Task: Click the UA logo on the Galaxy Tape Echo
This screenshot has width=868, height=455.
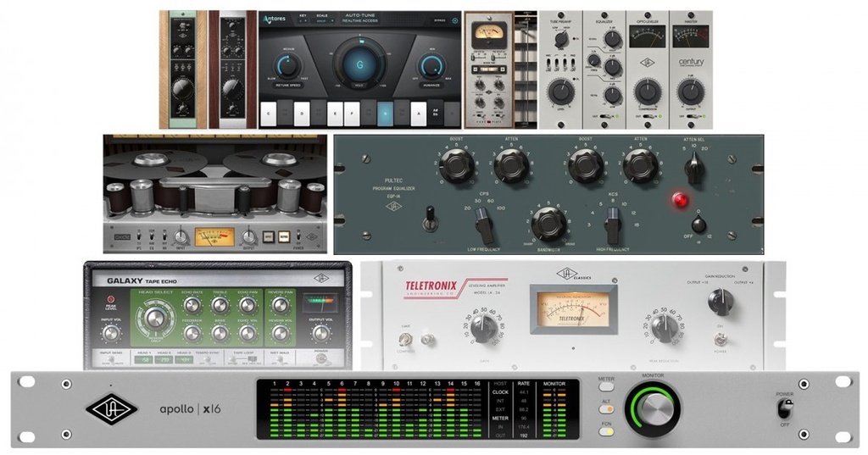Action: click(x=320, y=279)
